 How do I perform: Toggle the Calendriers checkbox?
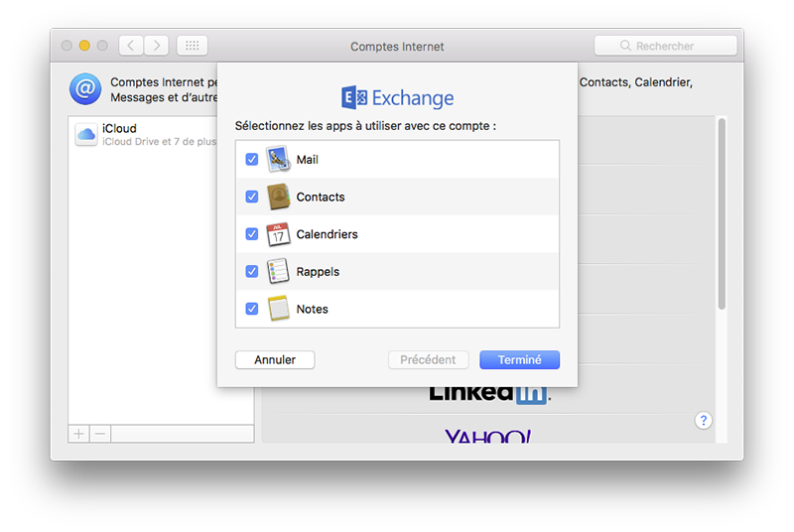point(252,234)
